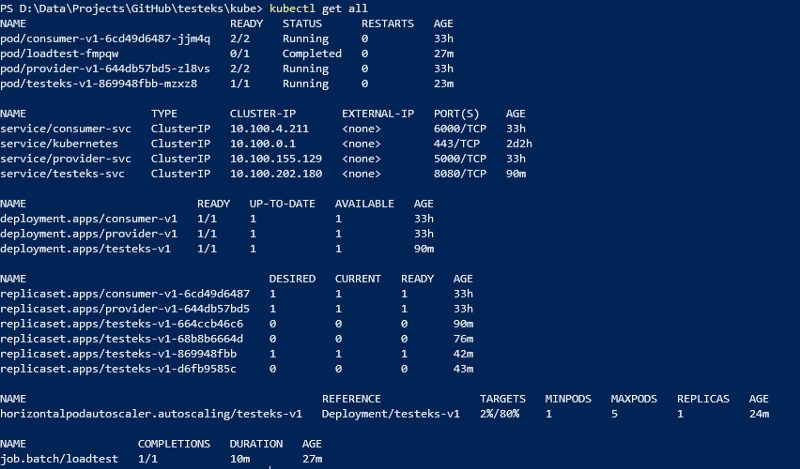Click the 76m age of replicaset 68b8b6664d
This screenshot has height=469, width=800.
(463, 339)
